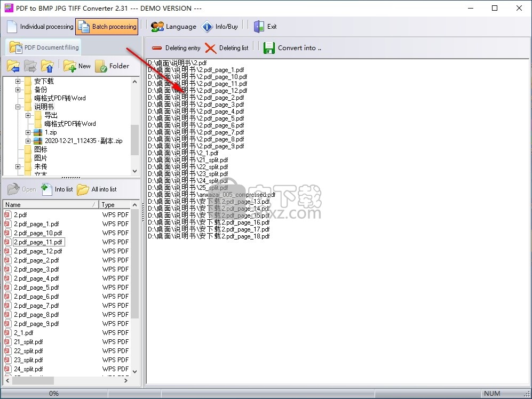Select the 图标 folder in tree
Image resolution: width=532 pixels, height=399 pixels.
[41, 149]
